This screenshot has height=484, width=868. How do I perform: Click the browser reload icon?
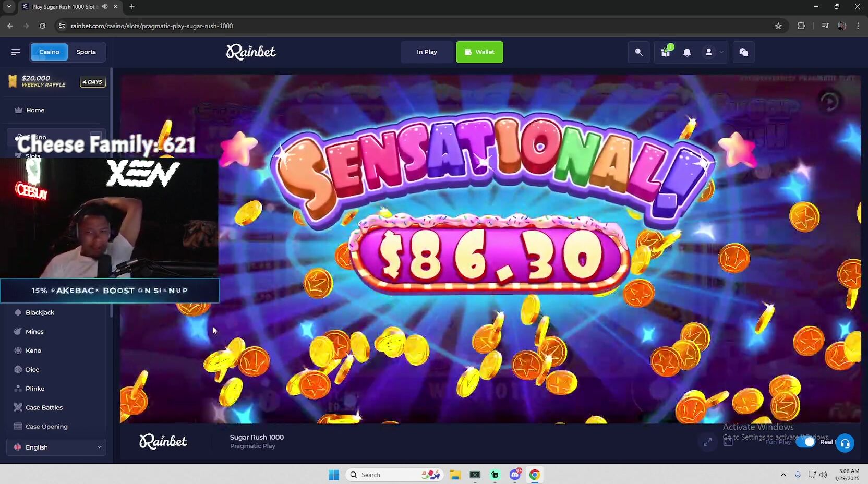point(42,26)
